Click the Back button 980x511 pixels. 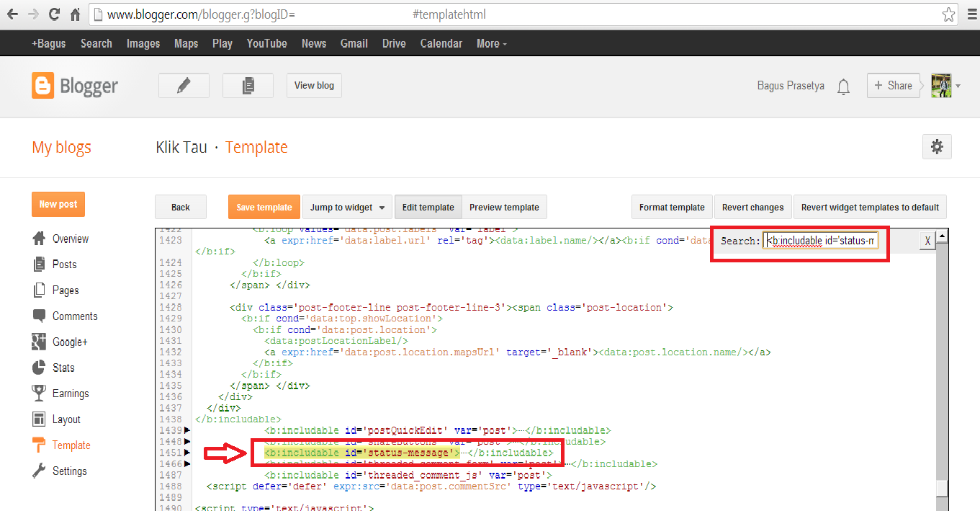pos(181,208)
